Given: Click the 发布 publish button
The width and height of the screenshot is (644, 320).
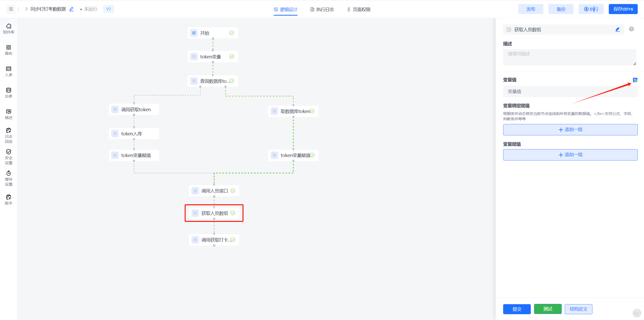Looking at the screenshot, I should click(531, 9).
